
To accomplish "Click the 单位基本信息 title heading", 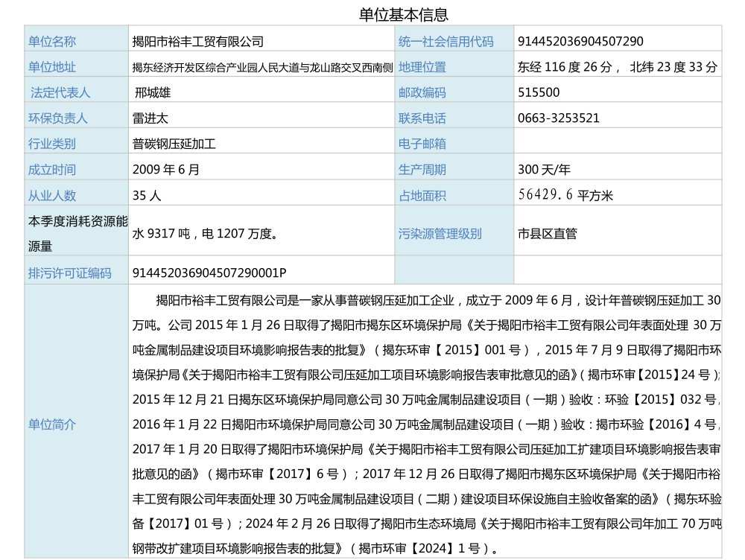I will [x=403, y=14].
